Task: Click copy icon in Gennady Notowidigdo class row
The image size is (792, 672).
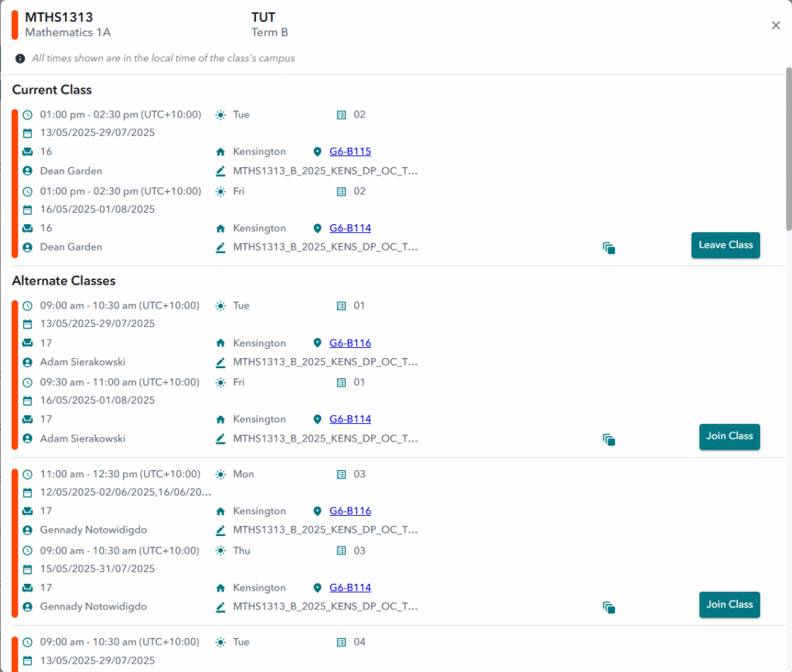Action: [609, 608]
